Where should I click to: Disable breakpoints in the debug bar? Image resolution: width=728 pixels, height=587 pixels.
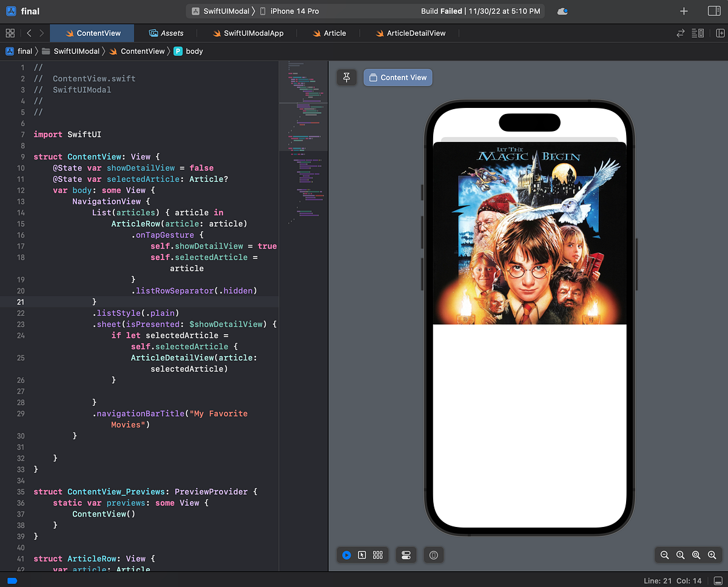pyautogui.click(x=12, y=580)
